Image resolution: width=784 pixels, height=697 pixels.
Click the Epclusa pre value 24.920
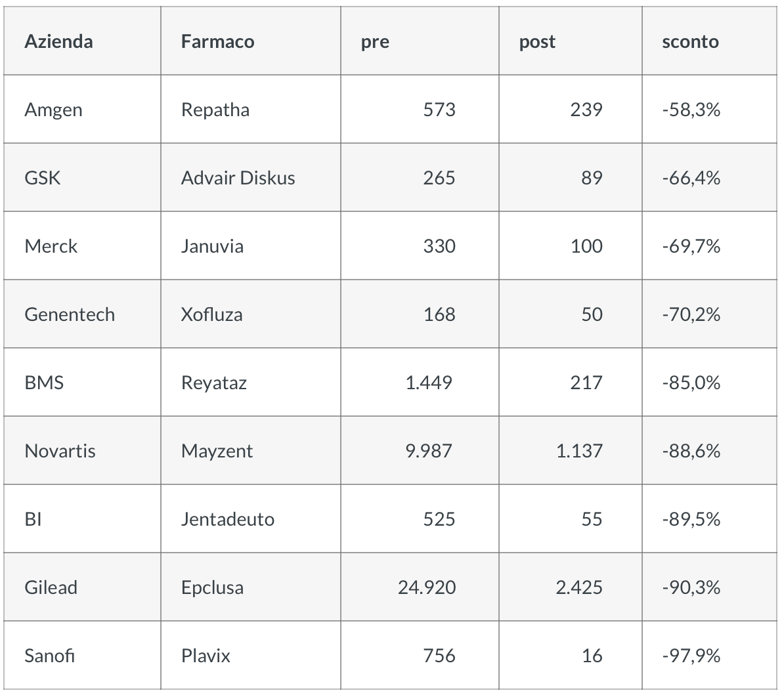coord(426,587)
